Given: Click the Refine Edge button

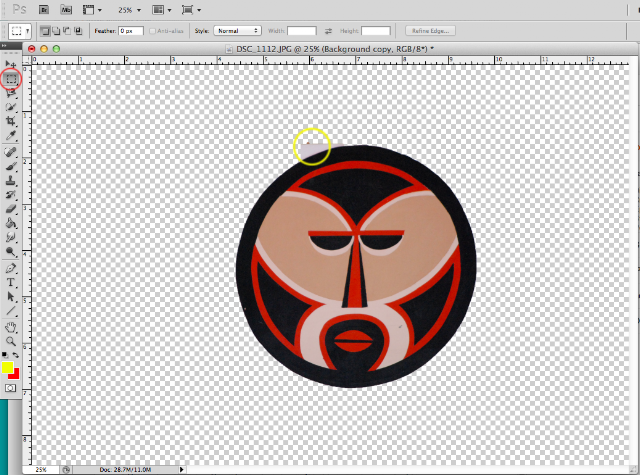Looking at the screenshot, I should point(430,31).
